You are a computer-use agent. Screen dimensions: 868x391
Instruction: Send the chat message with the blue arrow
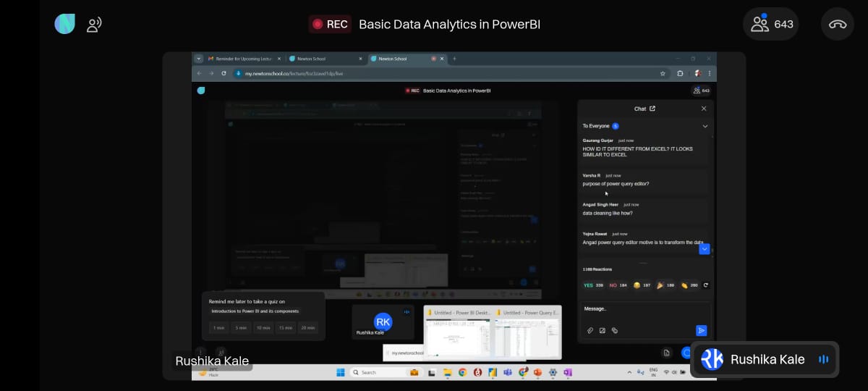point(701,330)
